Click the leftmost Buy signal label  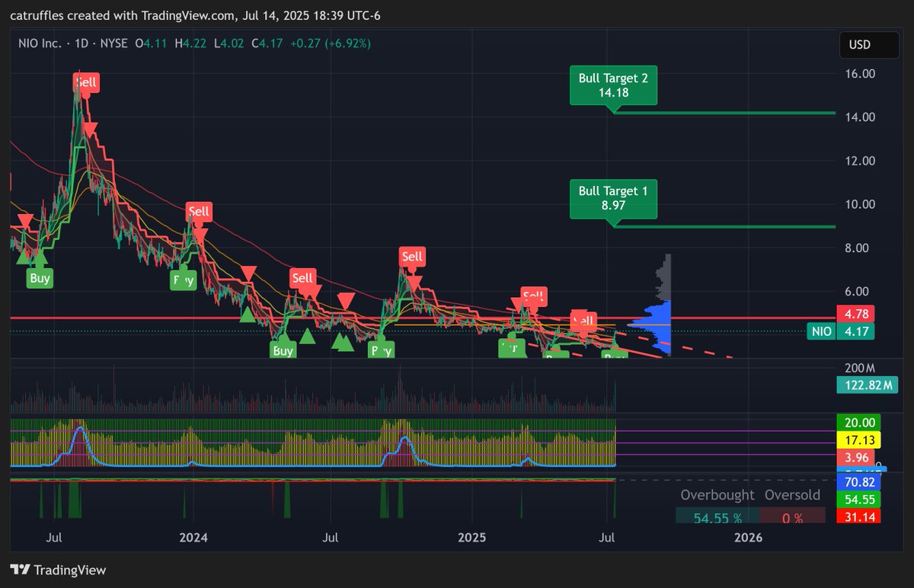[x=40, y=278]
